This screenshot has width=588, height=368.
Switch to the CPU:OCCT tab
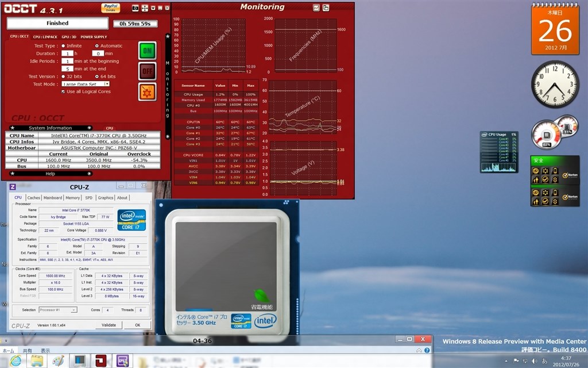(x=19, y=36)
